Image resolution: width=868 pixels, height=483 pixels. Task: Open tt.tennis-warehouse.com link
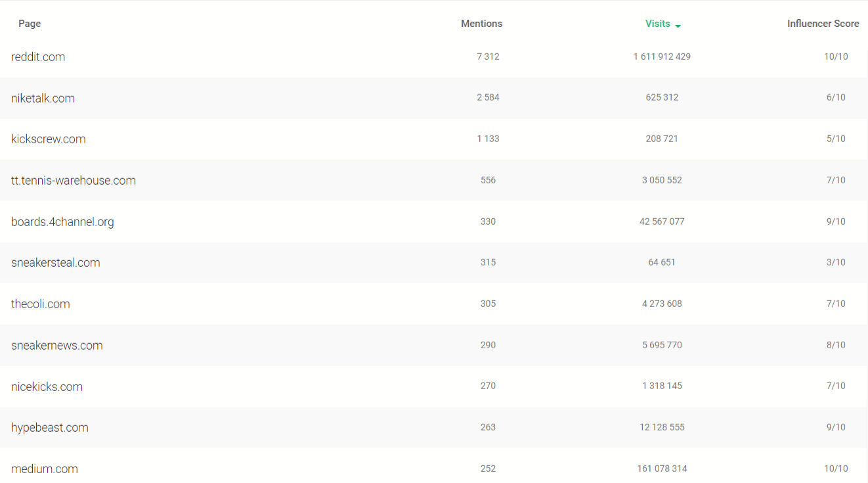click(x=74, y=181)
